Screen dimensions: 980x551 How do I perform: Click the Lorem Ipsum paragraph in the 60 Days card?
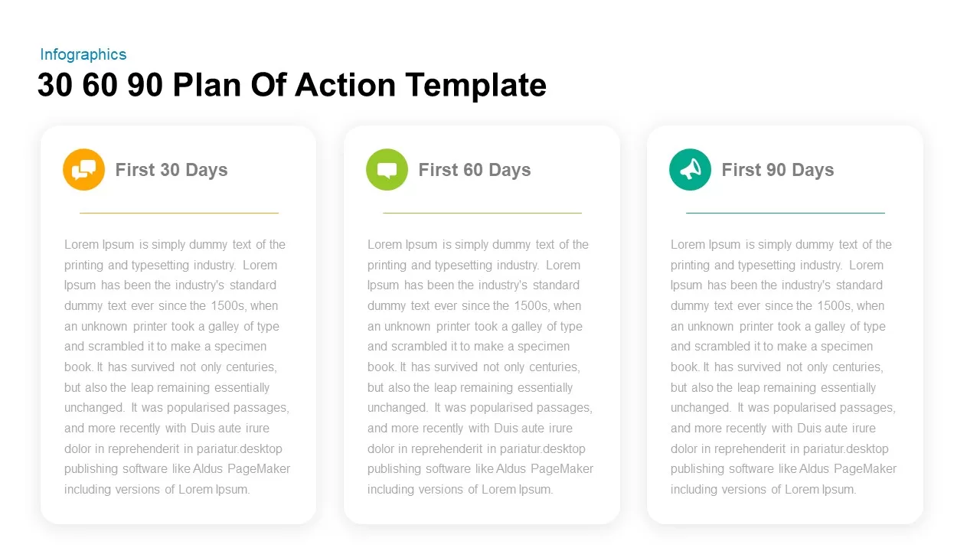(480, 347)
